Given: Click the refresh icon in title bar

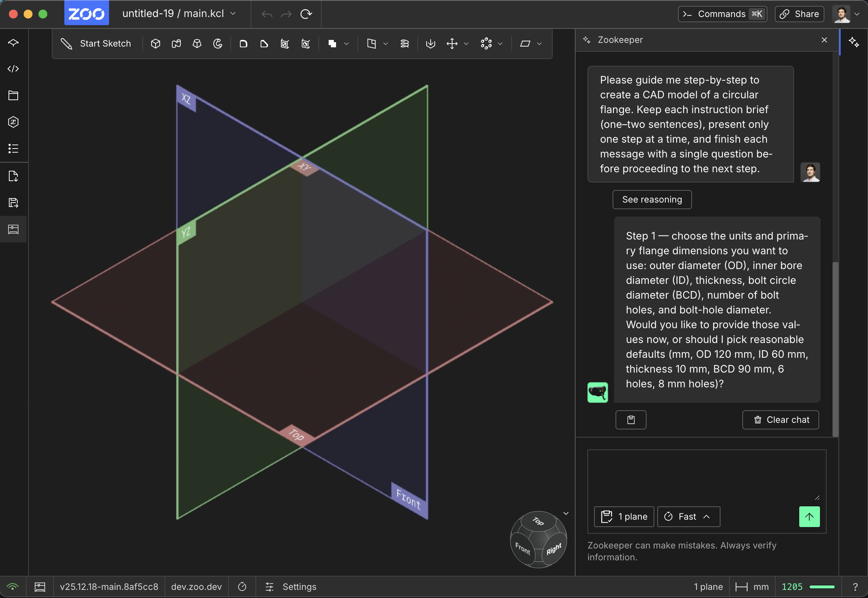Looking at the screenshot, I should pos(306,14).
